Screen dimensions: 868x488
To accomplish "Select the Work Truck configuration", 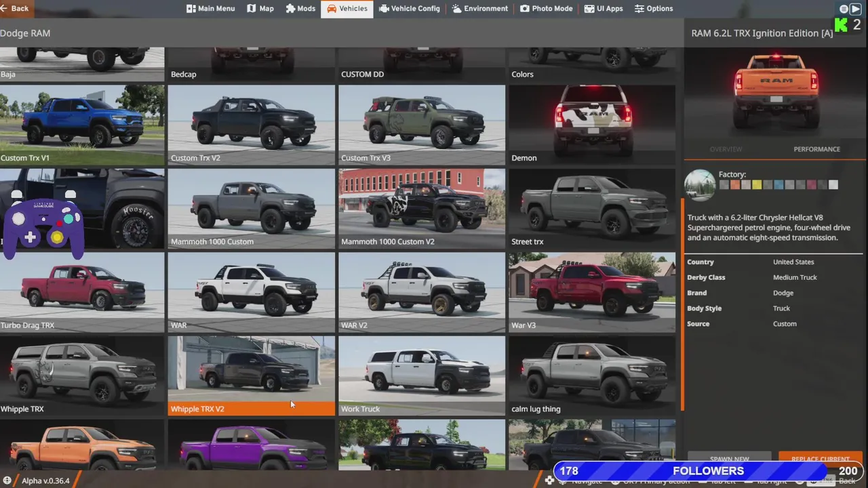I will 422,375.
